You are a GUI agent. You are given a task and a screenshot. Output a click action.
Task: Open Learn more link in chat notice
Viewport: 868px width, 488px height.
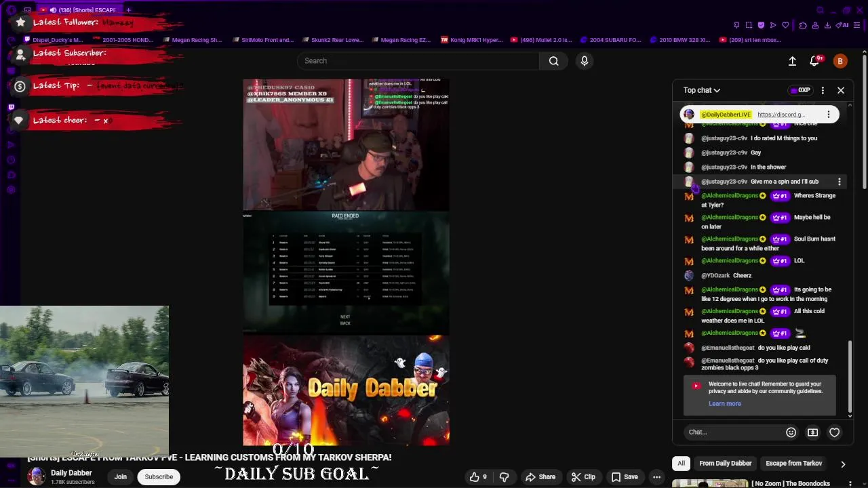pyautogui.click(x=725, y=404)
